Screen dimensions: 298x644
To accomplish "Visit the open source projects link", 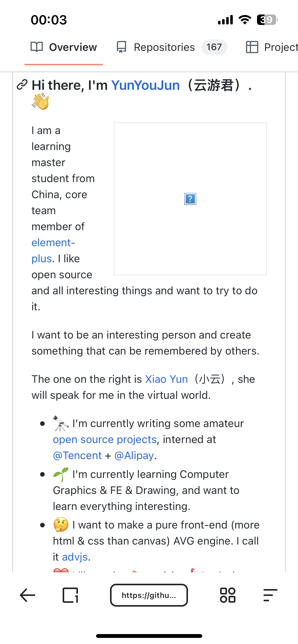I will pos(105,440).
